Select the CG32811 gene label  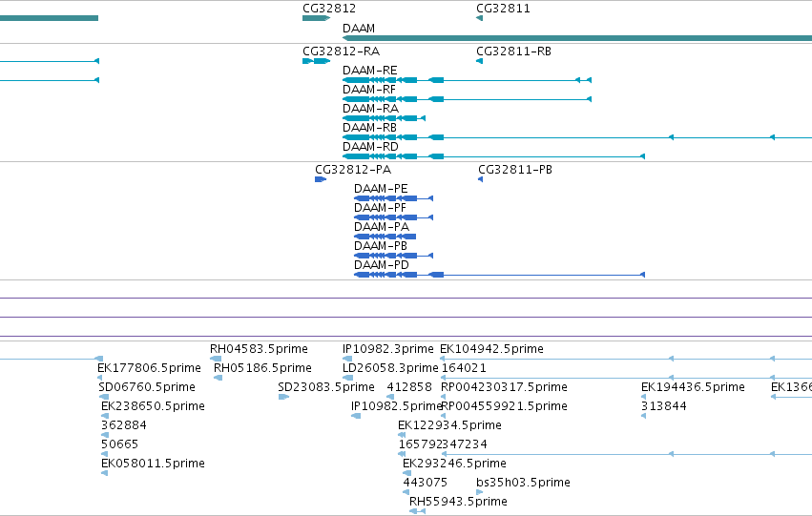pyautogui.click(x=503, y=9)
